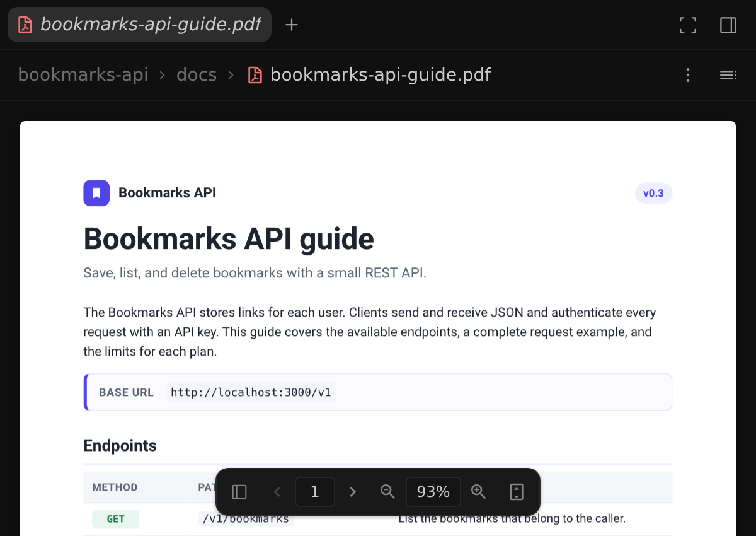756x536 pixels.
Task: Toggle fit-to-page height icon
Action: coord(517,492)
